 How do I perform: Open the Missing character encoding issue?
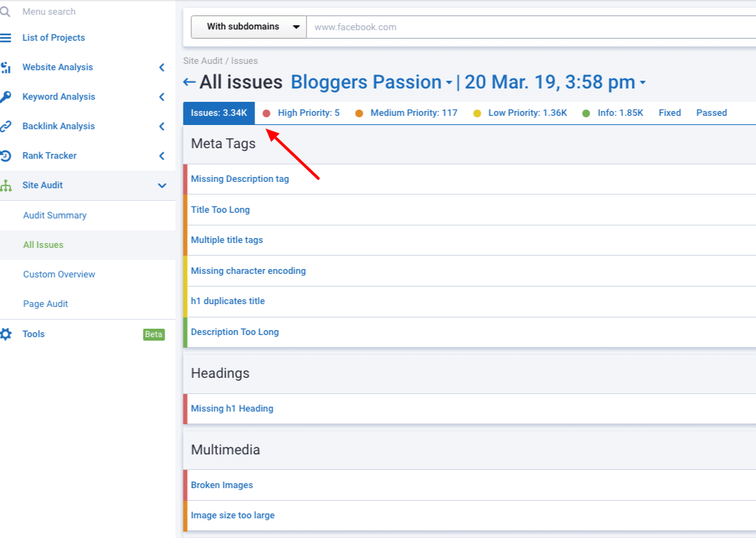click(248, 271)
